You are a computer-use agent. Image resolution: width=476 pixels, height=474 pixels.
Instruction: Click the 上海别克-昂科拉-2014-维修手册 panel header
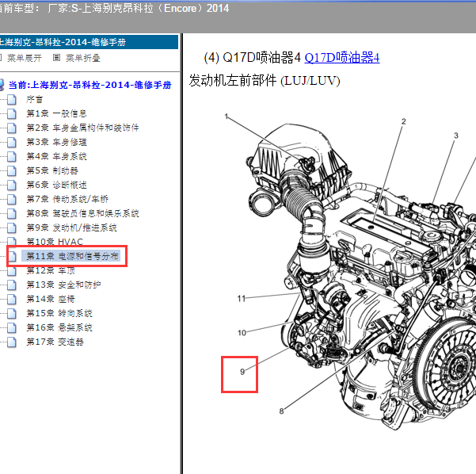[89, 42]
